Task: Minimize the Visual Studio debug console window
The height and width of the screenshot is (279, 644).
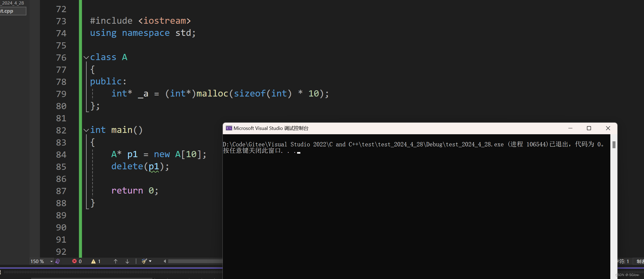Action: tap(570, 128)
